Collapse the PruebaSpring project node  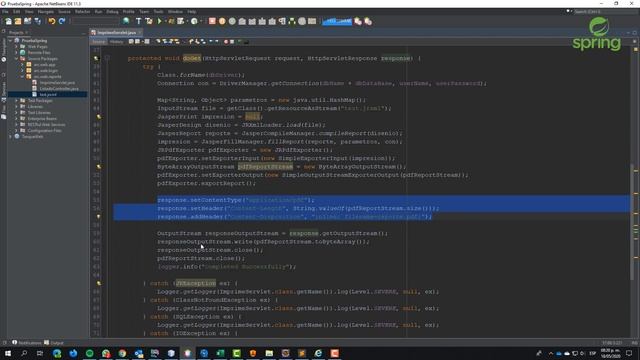tap(11, 41)
